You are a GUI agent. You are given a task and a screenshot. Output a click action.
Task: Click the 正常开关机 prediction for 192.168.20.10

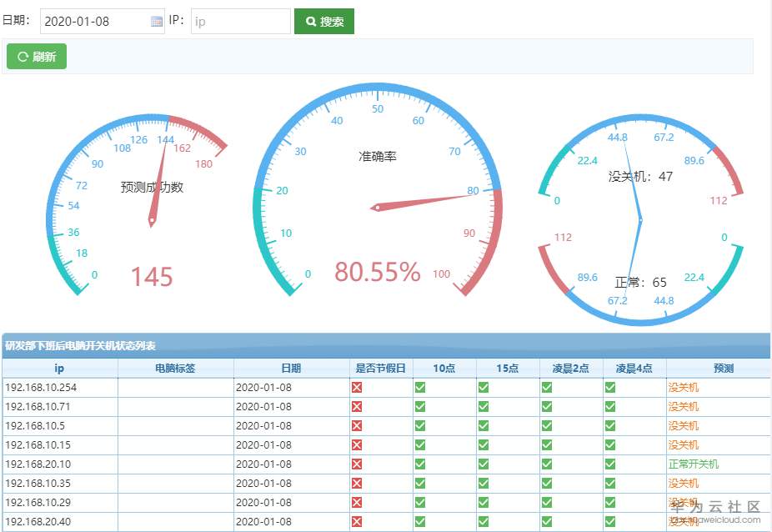point(694,464)
